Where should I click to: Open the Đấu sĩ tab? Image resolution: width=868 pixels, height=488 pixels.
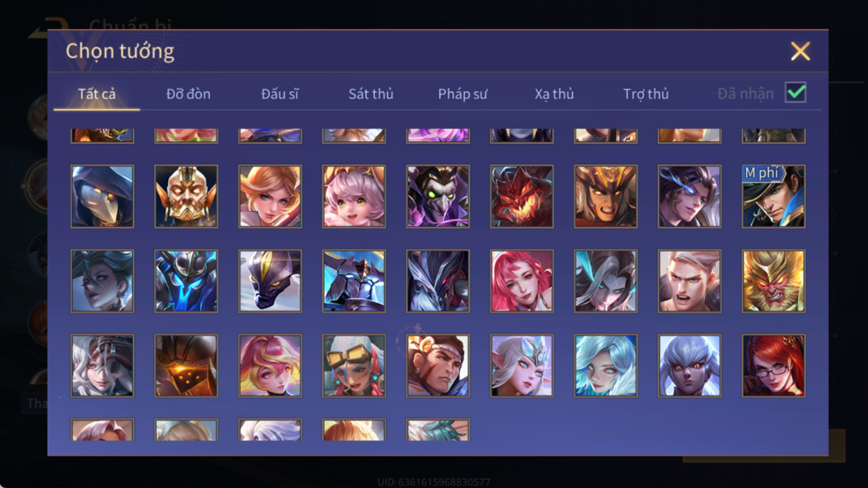(280, 94)
